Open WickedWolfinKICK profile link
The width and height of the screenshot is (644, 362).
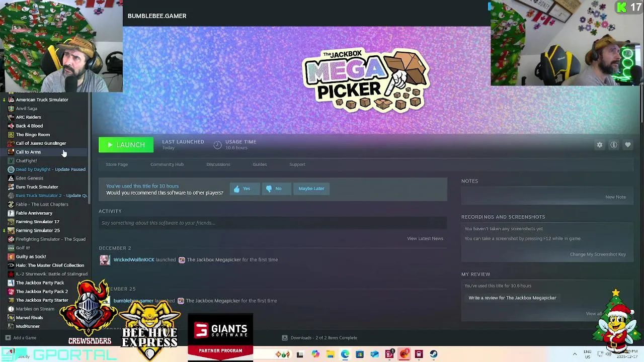(x=134, y=260)
